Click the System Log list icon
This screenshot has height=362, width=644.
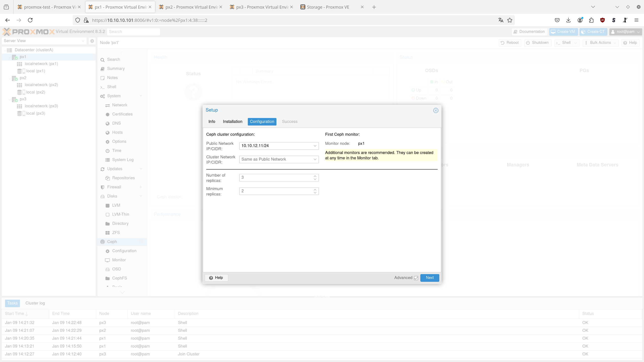[x=107, y=160]
